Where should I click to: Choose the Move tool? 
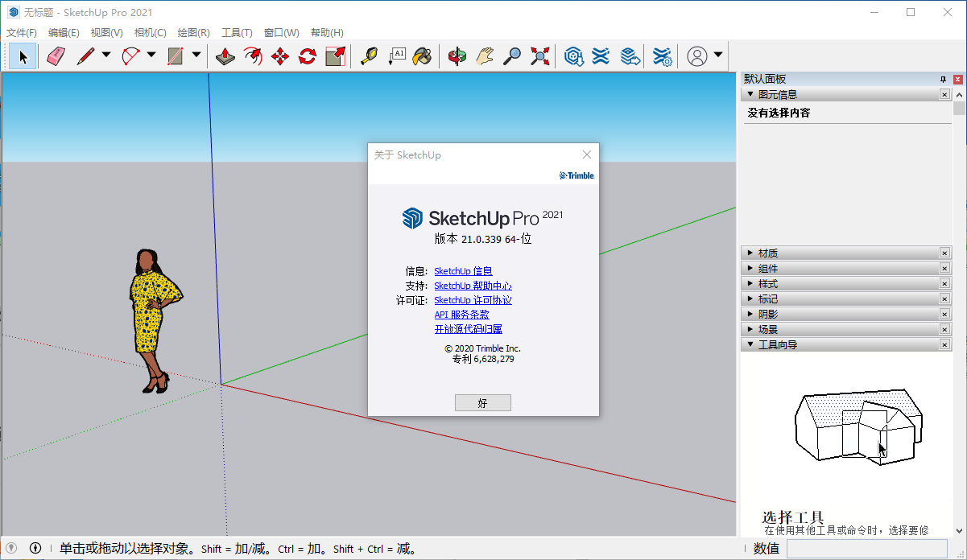point(280,56)
